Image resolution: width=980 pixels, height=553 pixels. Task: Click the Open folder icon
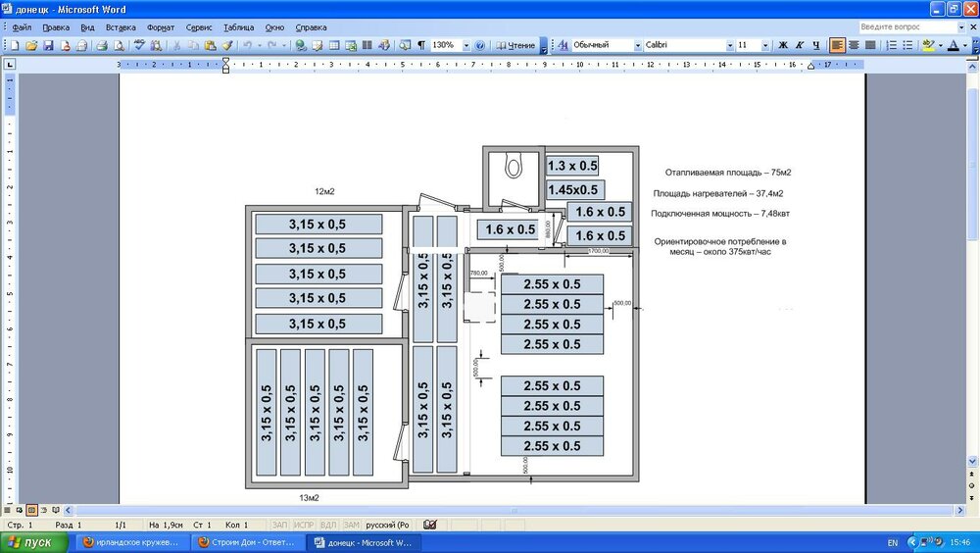[x=31, y=45]
